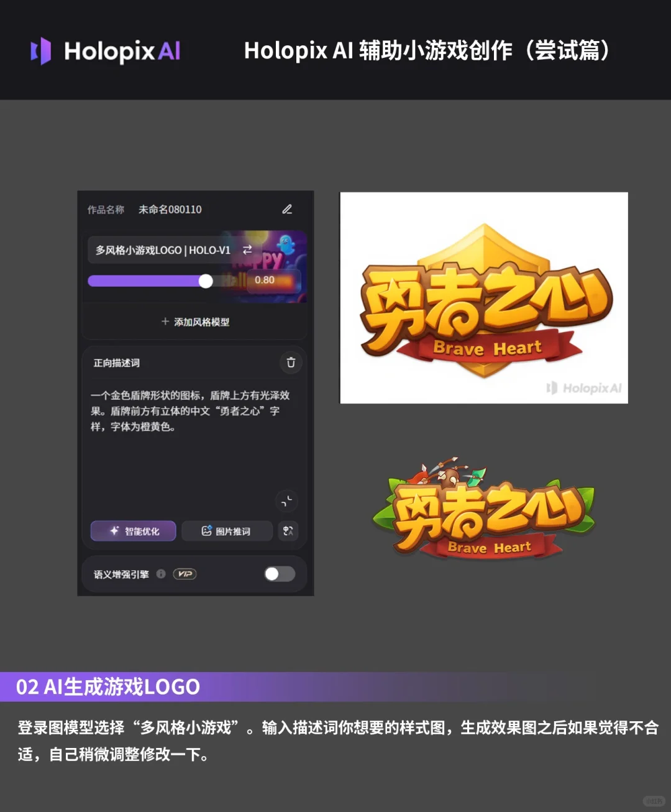Viewport: 671px width, 812px height.
Task: Click the expand arrows icon in prompt box
Action: [x=287, y=501]
